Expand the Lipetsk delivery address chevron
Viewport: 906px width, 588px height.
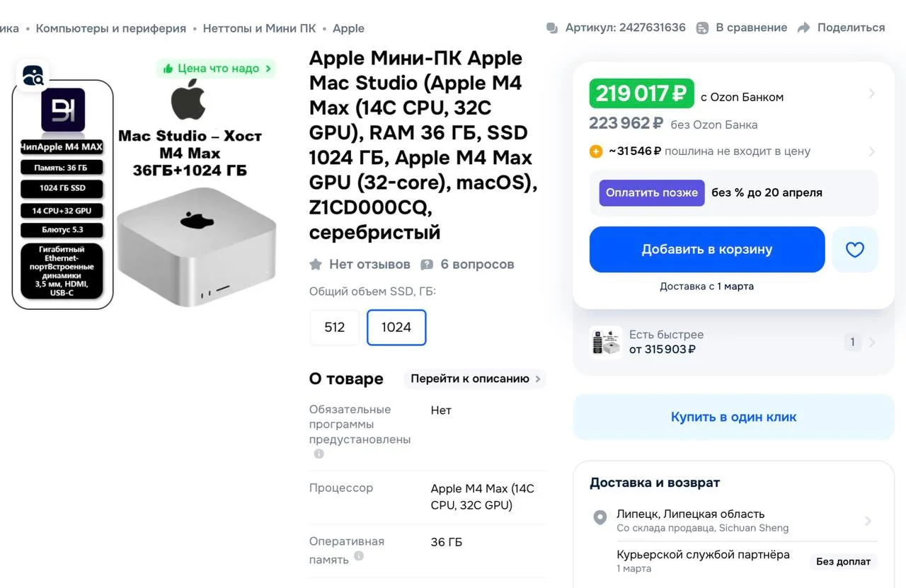click(x=868, y=521)
